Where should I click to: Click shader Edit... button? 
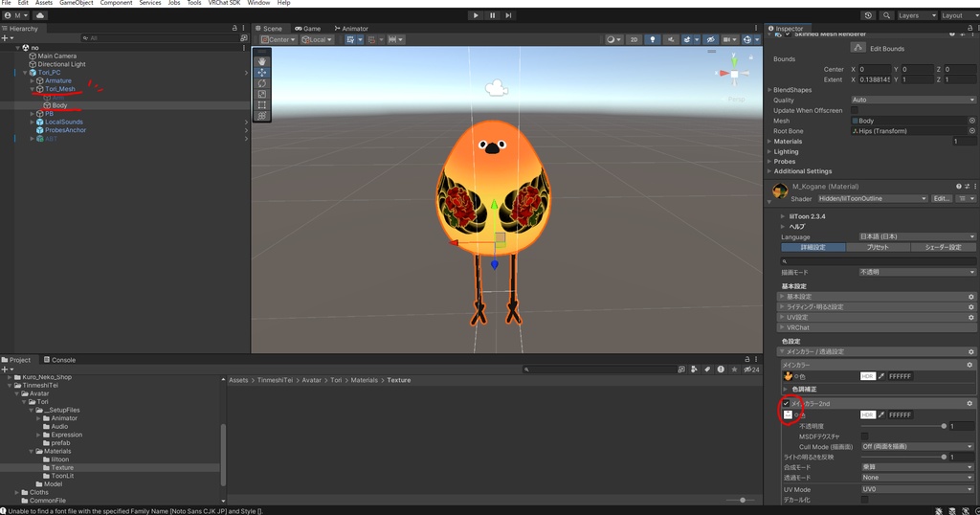[942, 199]
